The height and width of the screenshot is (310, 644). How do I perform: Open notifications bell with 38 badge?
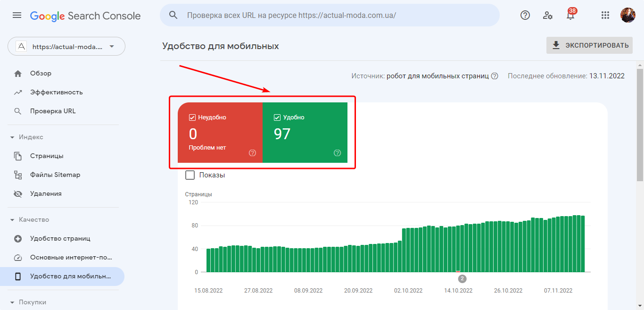tap(571, 15)
